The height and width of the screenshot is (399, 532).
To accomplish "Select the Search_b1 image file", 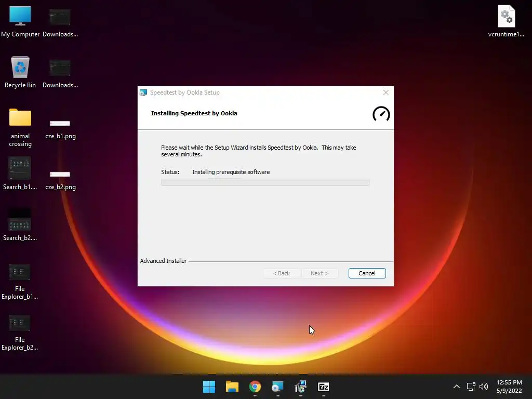I will click(x=20, y=174).
